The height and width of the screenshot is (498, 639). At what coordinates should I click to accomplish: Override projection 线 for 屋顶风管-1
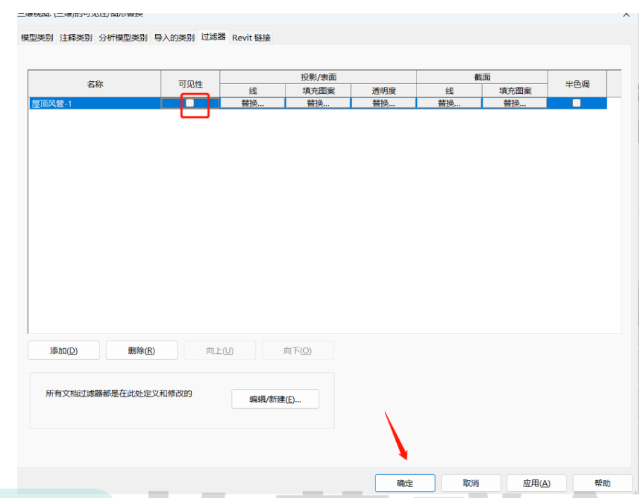pos(253,104)
